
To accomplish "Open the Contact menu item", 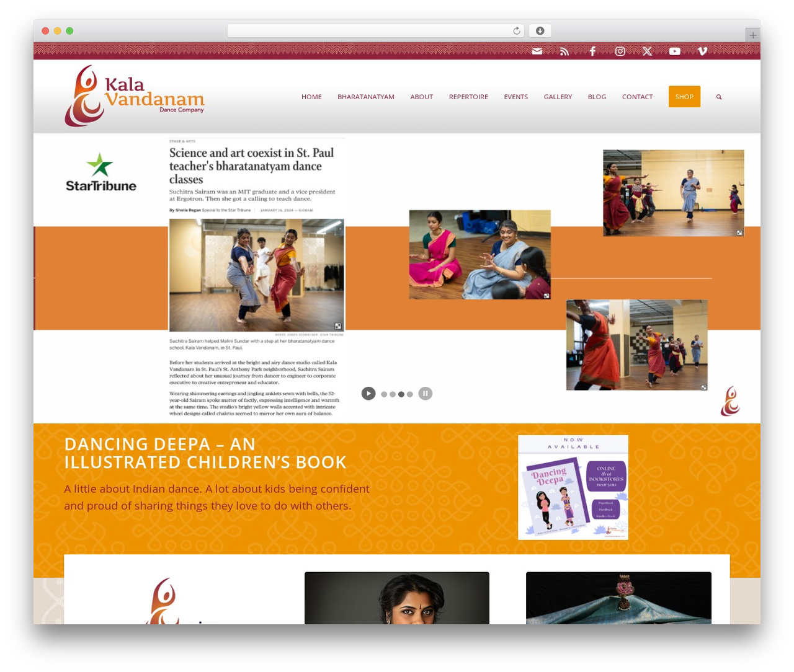I will pos(638,97).
